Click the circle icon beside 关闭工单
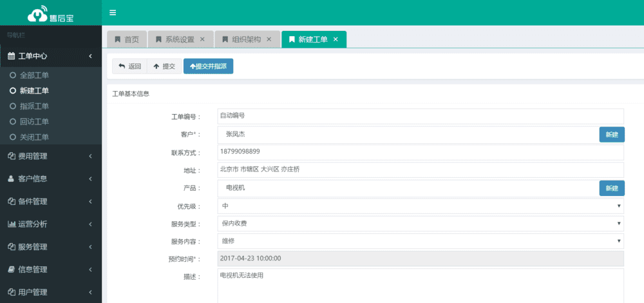644x303 pixels. click(12, 137)
